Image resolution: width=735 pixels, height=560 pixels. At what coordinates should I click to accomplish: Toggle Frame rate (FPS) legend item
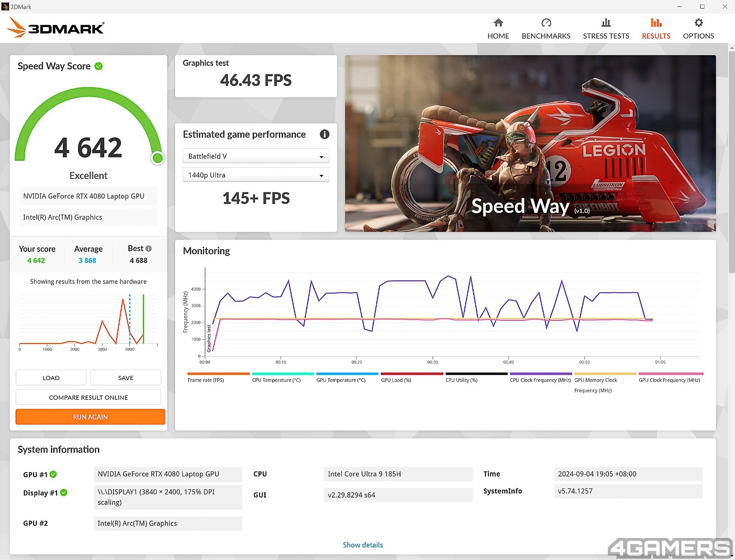tap(218, 377)
